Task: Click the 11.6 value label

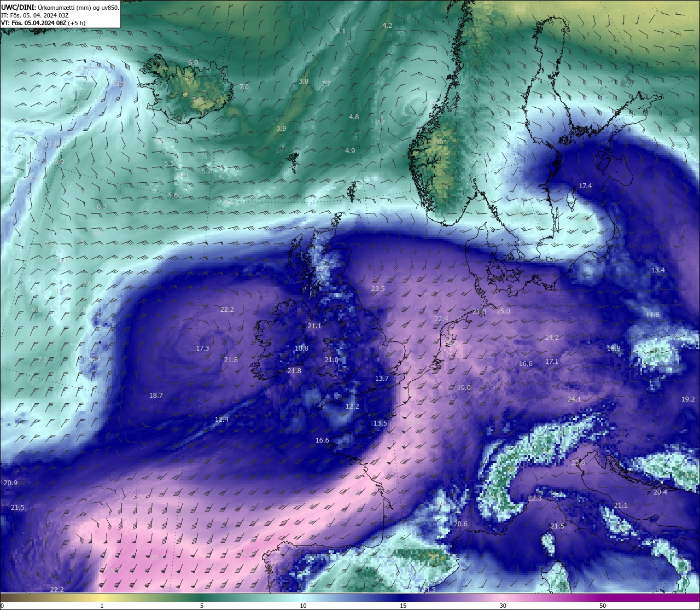Action: click(652, 315)
